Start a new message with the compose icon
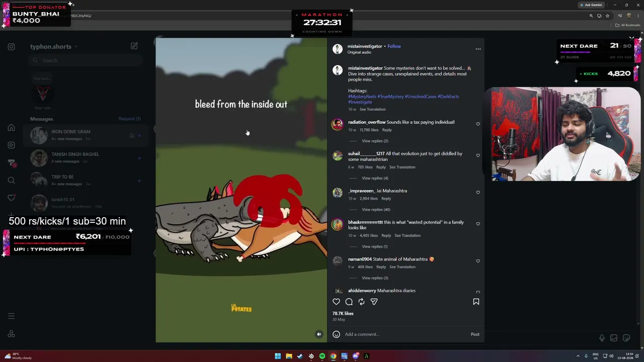The image size is (644, 362). click(x=134, y=46)
